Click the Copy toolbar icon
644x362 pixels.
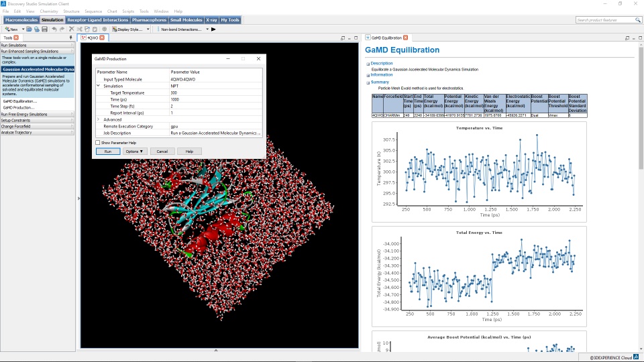coord(87,29)
